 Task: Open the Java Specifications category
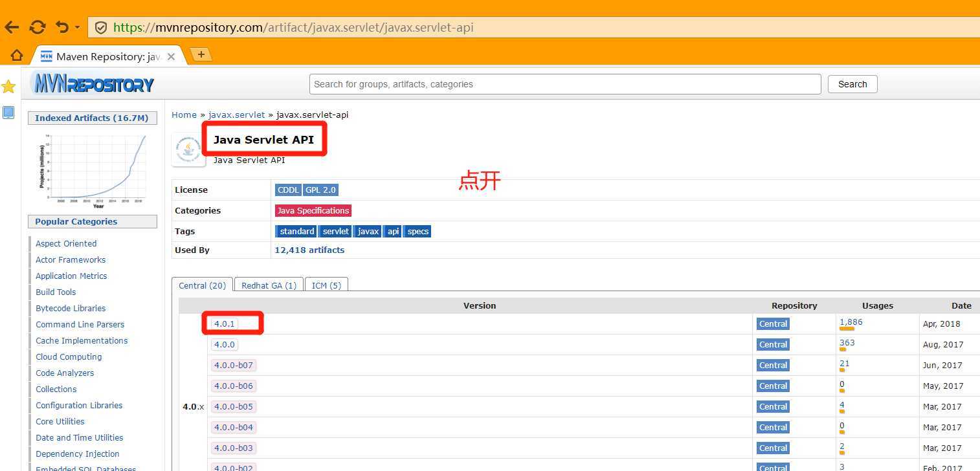tap(313, 211)
